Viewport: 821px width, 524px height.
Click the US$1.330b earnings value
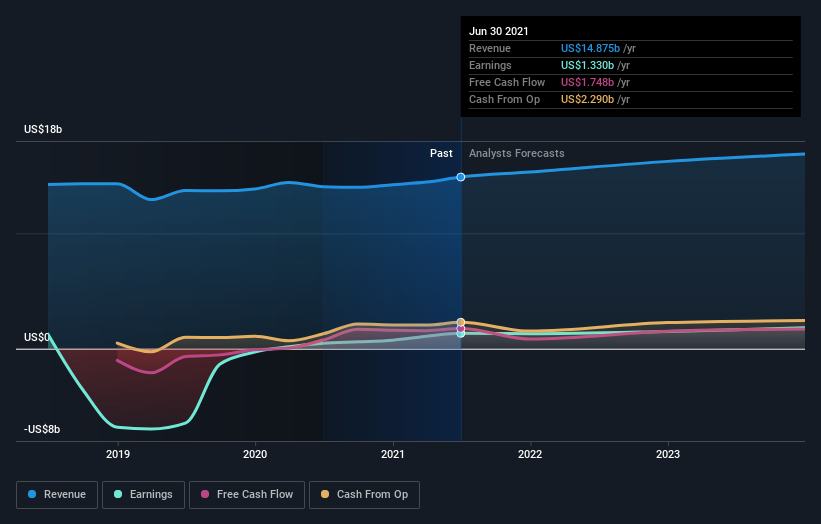point(587,65)
